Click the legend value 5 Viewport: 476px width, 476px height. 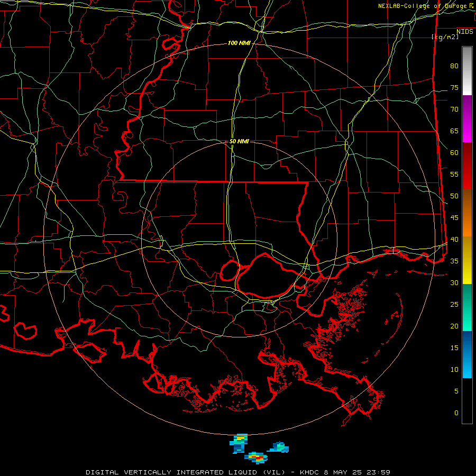pos(456,391)
